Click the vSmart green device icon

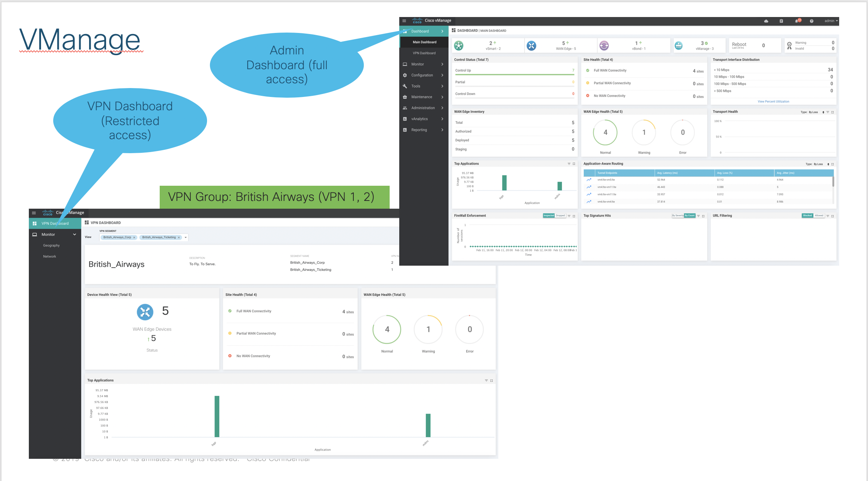coord(459,46)
